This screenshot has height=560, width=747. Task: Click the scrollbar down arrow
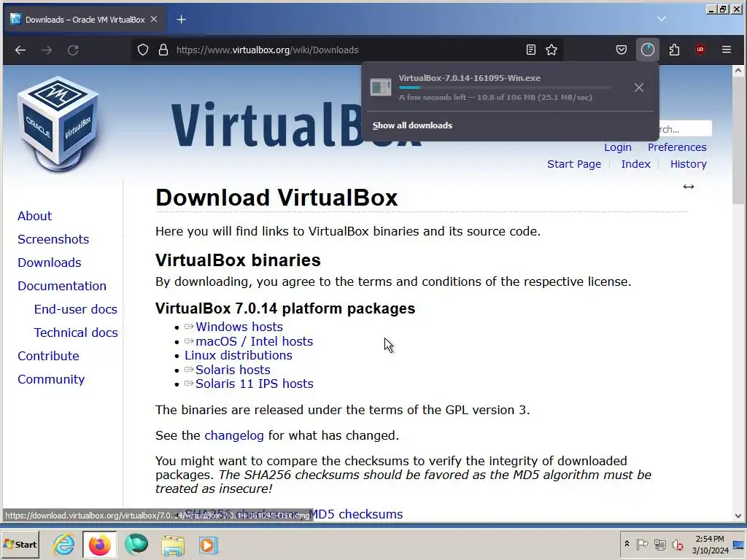(x=738, y=516)
